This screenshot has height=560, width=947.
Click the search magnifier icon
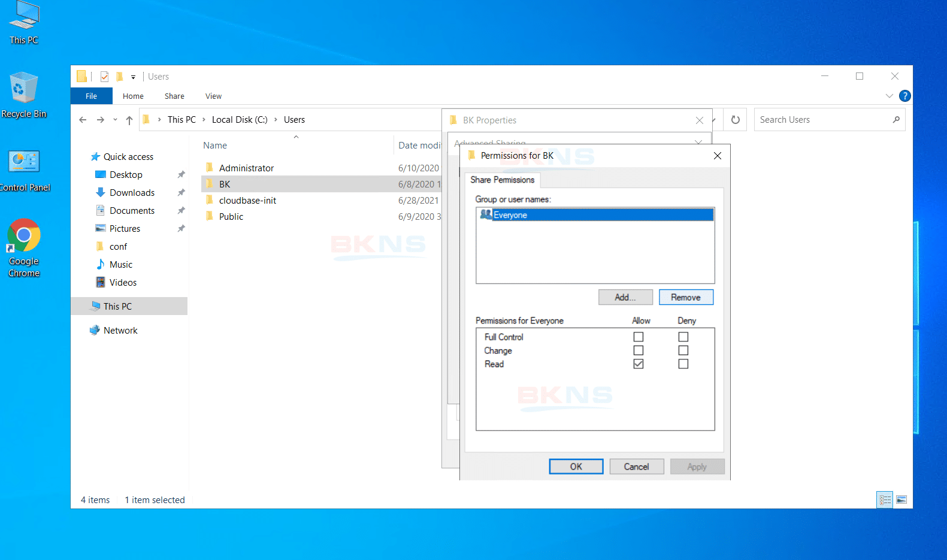pos(896,120)
